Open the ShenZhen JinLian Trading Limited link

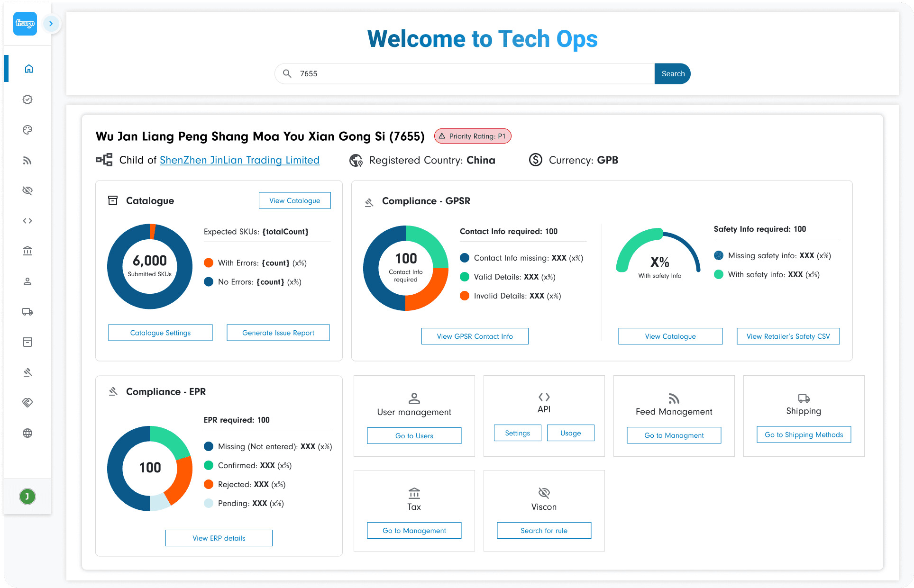[x=239, y=160]
